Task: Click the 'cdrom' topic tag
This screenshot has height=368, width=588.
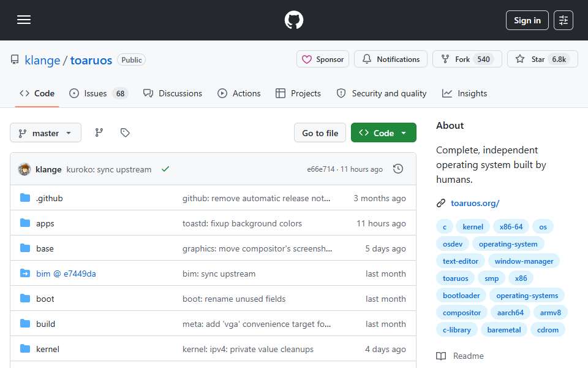Action: tap(548, 330)
